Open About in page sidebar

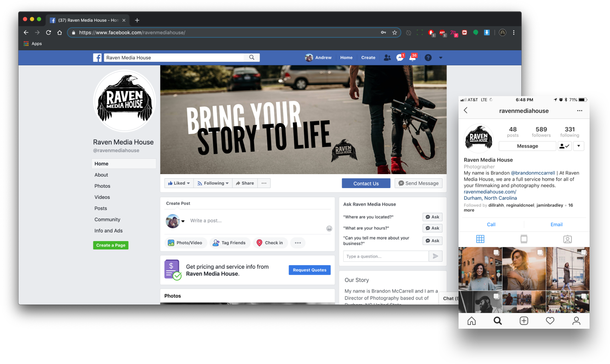pyautogui.click(x=101, y=175)
